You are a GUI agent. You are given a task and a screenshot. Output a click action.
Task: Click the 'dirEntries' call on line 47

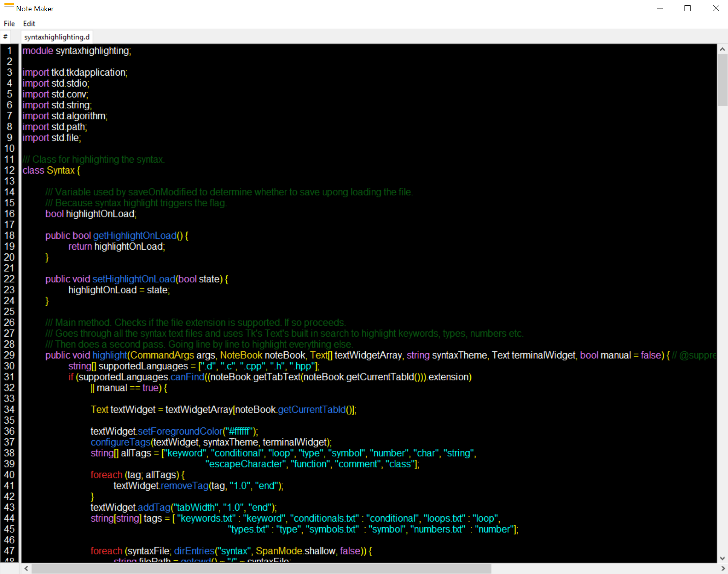[x=194, y=551]
